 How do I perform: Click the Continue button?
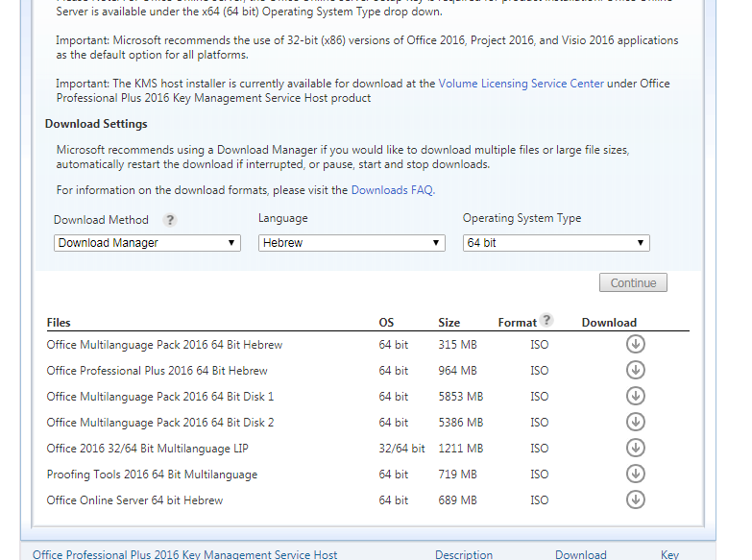(x=633, y=282)
